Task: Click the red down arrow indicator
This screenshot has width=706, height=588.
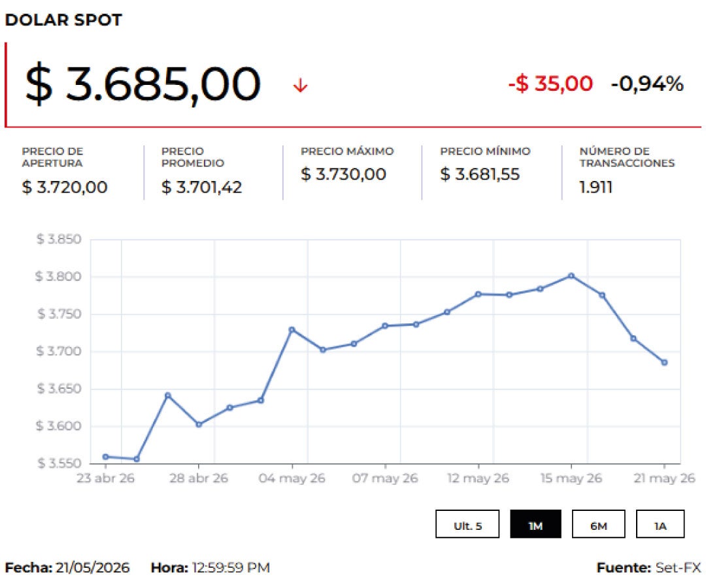Action: point(300,85)
